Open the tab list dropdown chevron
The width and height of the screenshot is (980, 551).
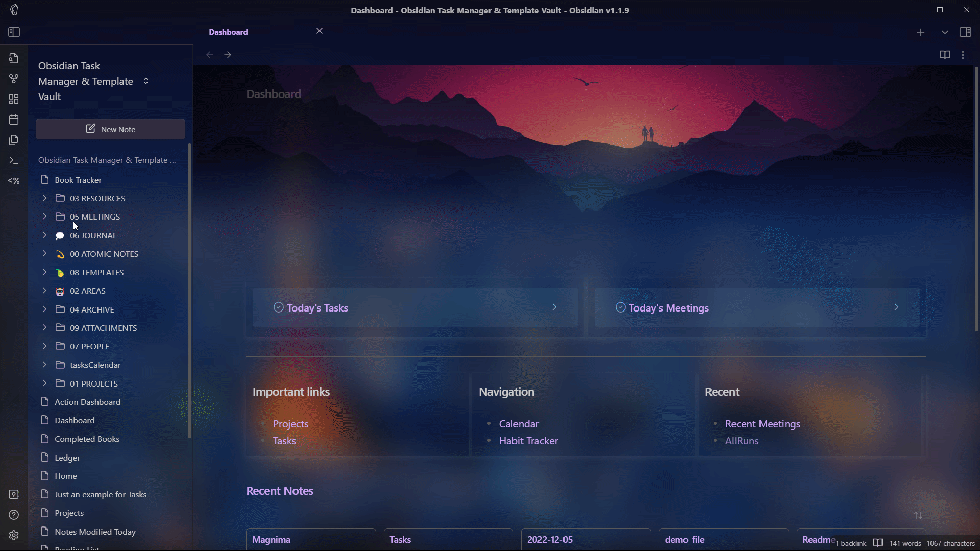click(x=945, y=32)
